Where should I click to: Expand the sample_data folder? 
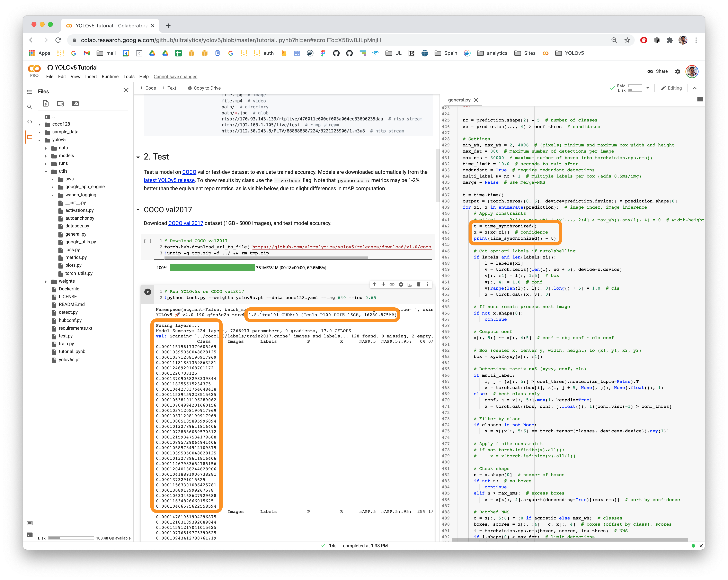point(39,132)
